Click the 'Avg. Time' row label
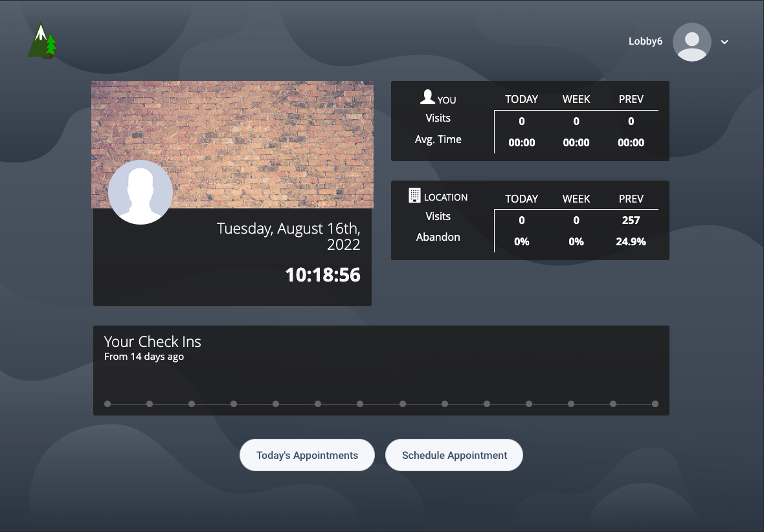The image size is (764, 532). [438, 139]
